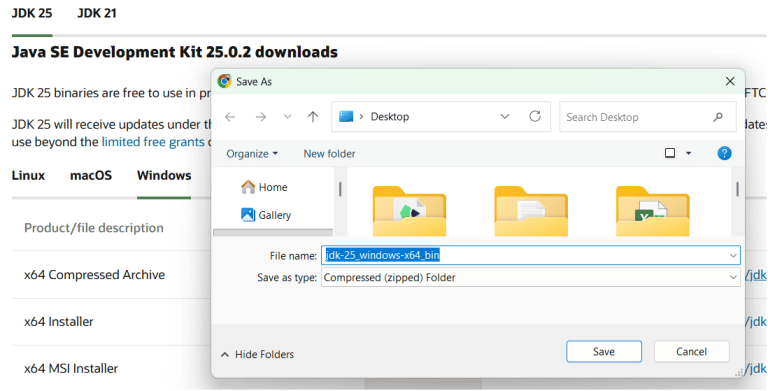This screenshot has height=391, width=768.
Task: Click Java SE Development Kit 25.0.2 downloads heading
Action: click(175, 52)
